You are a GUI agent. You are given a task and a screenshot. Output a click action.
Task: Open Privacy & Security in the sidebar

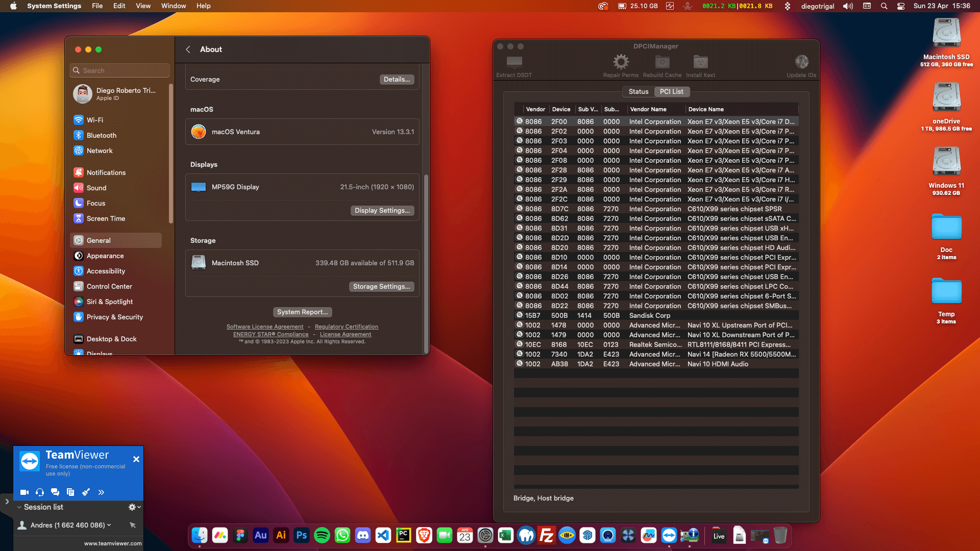tap(116, 317)
